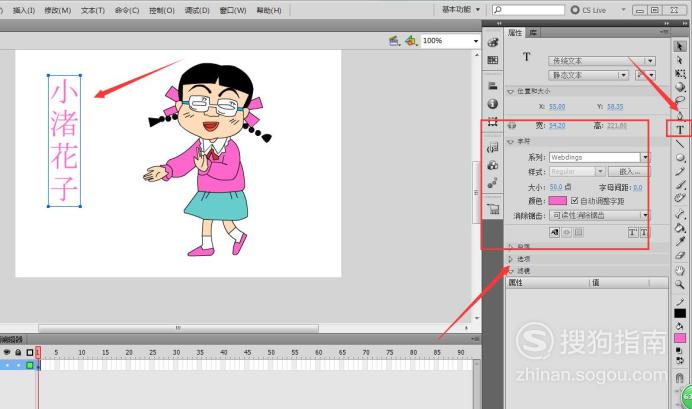The height and width of the screenshot is (409, 692).
Task: Select the Zoom magnifier tool
Action: coord(680,285)
